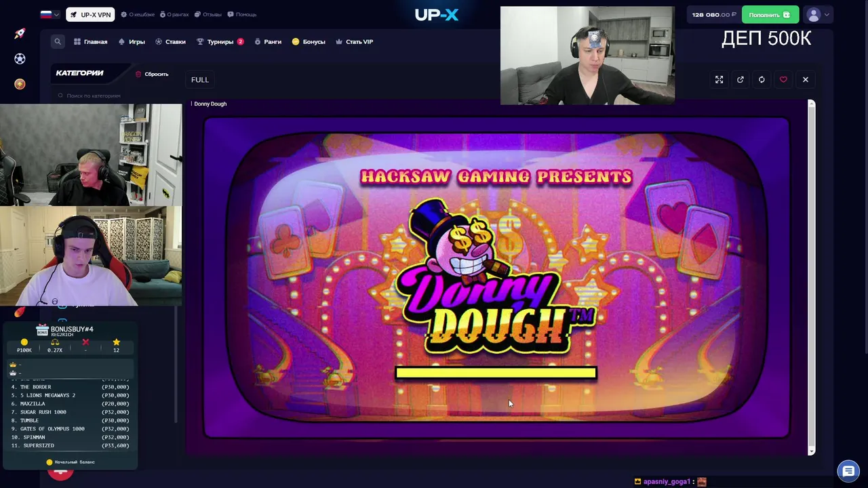868x488 pixels.
Task: Click the orange coin sidebar icon
Action: (x=20, y=84)
